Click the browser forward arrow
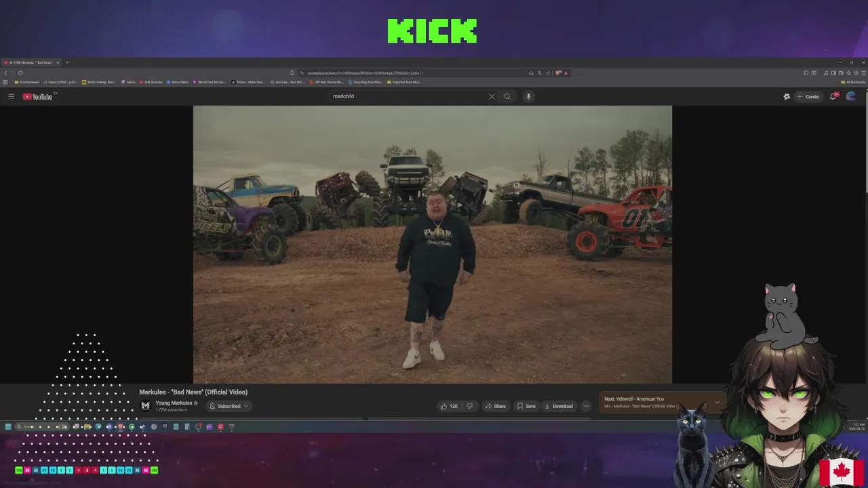This screenshot has height=488, width=868. click(13, 73)
